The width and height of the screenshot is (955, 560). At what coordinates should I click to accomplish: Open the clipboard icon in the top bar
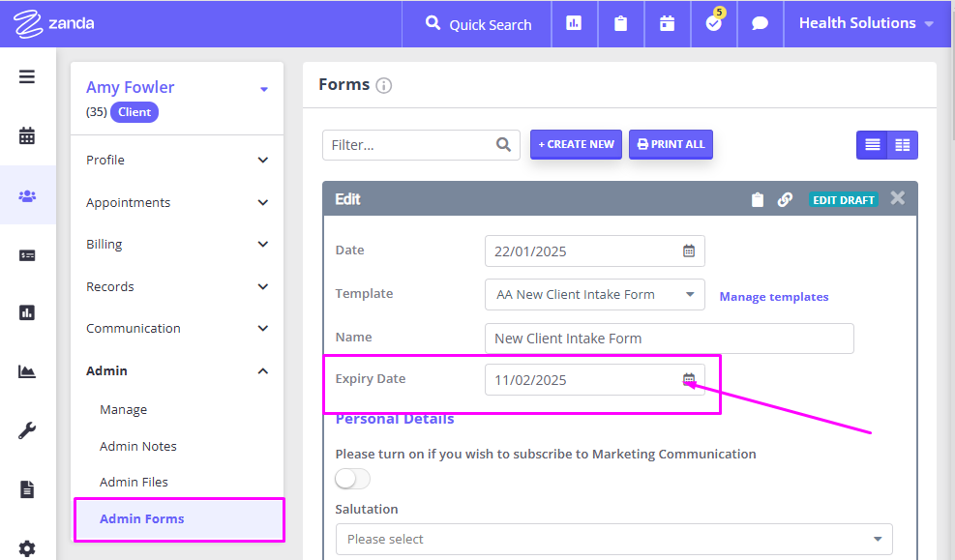620,24
